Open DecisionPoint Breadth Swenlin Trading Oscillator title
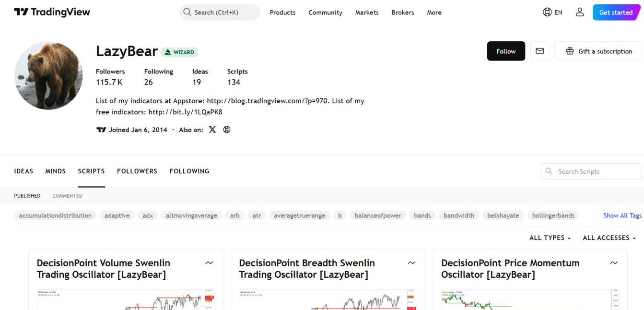 (x=307, y=269)
